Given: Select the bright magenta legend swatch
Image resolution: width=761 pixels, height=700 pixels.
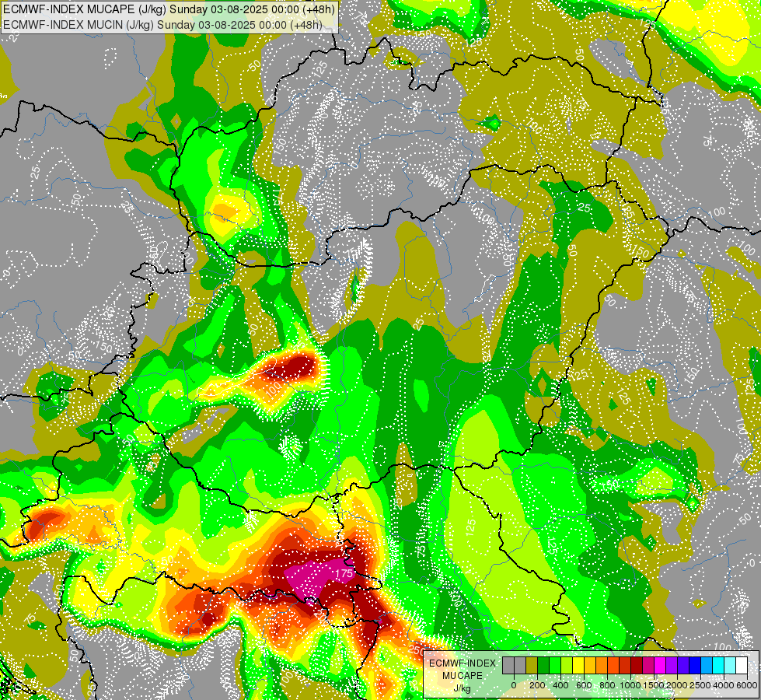Looking at the screenshot, I should coord(660,665).
